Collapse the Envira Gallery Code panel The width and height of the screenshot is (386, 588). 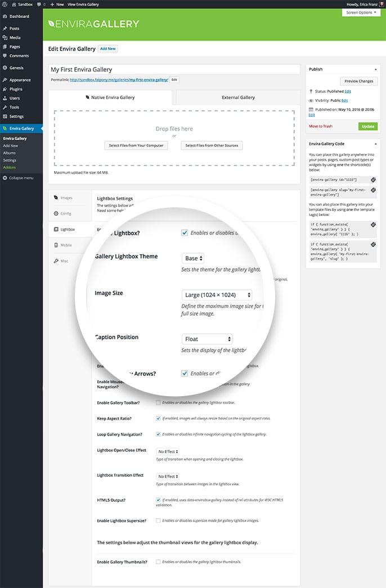tap(375, 144)
